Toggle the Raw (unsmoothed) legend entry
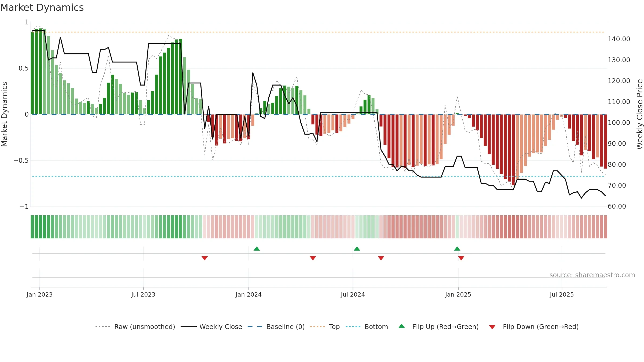 [135, 327]
